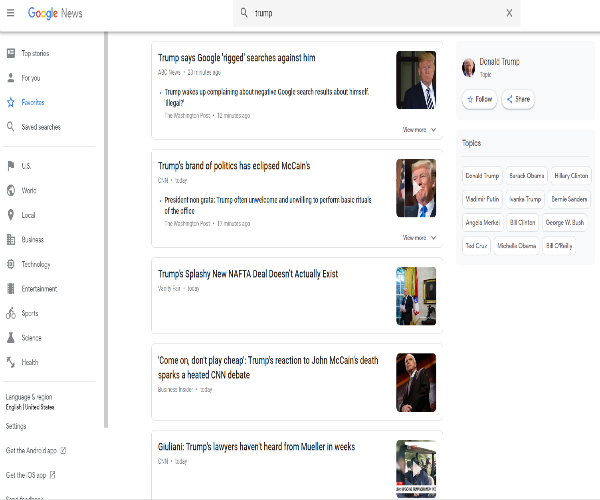Screen dimensions: 600x500
Task: Select Favorites in the sidebar
Action: pos(32,102)
